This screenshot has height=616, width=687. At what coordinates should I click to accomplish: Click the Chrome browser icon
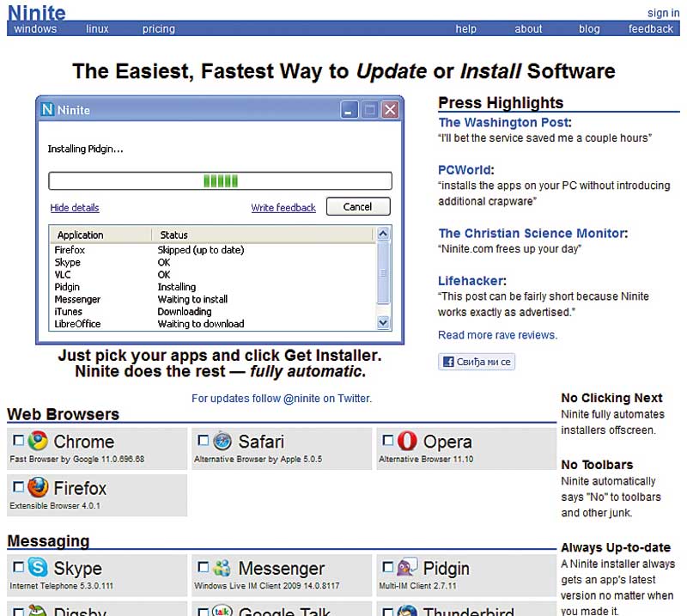click(x=38, y=441)
